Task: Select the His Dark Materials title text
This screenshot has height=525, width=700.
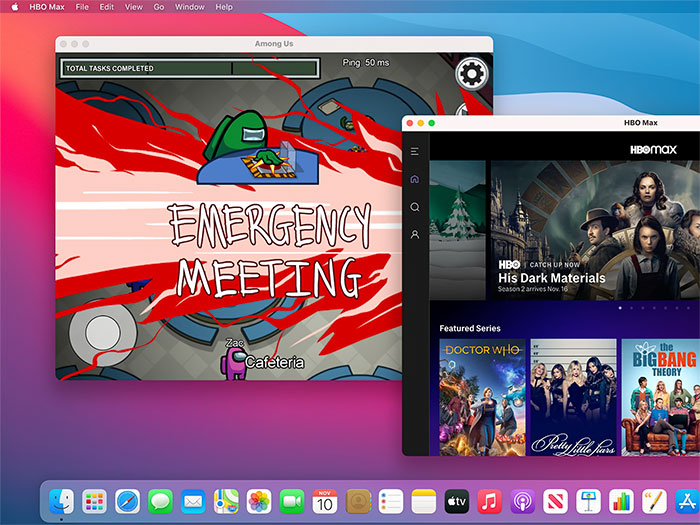Action: [552, 278]
